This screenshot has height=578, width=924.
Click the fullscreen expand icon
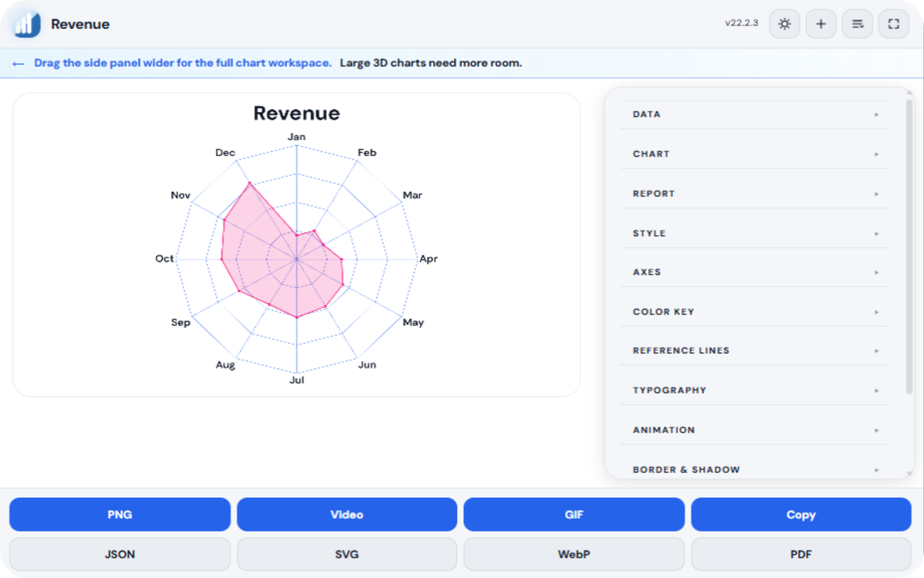coord(894,24)
